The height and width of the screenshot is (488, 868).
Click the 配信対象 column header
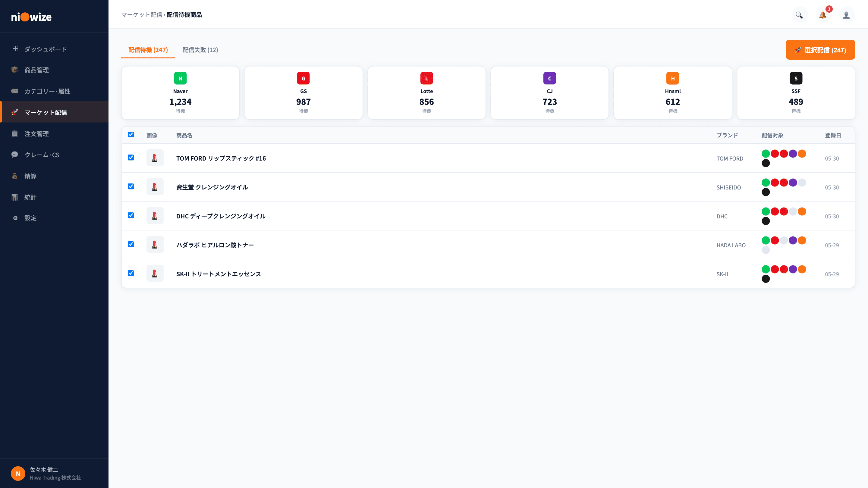click(772, 135)
